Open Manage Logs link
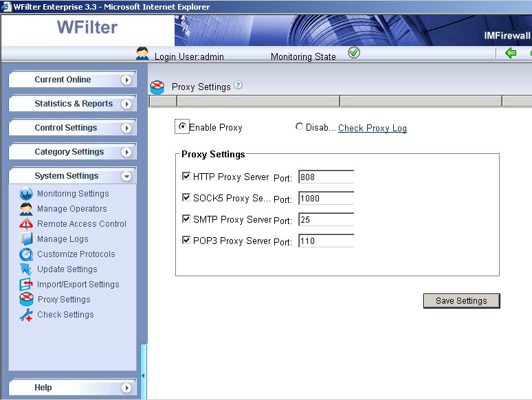Viewport: 532px width, 400px height. tap(63, 239)
